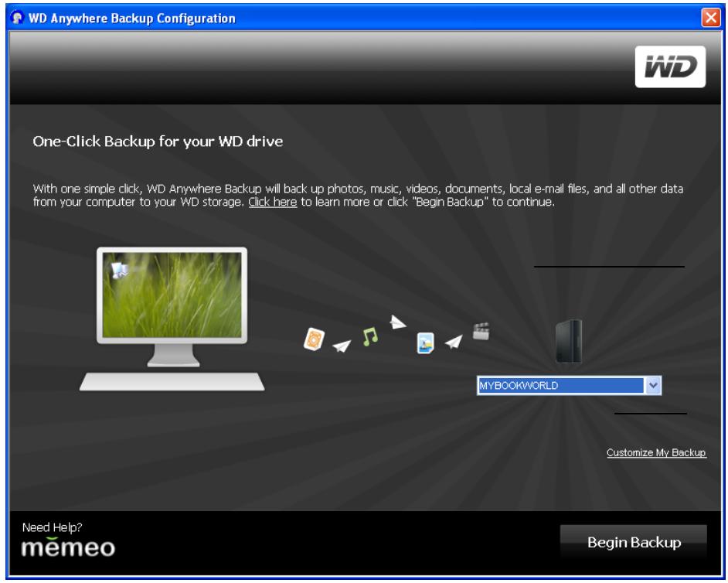Select the MYBOOKWORLD text in the combo box
The width and height of the screenshot is (728, 583).
518,386
